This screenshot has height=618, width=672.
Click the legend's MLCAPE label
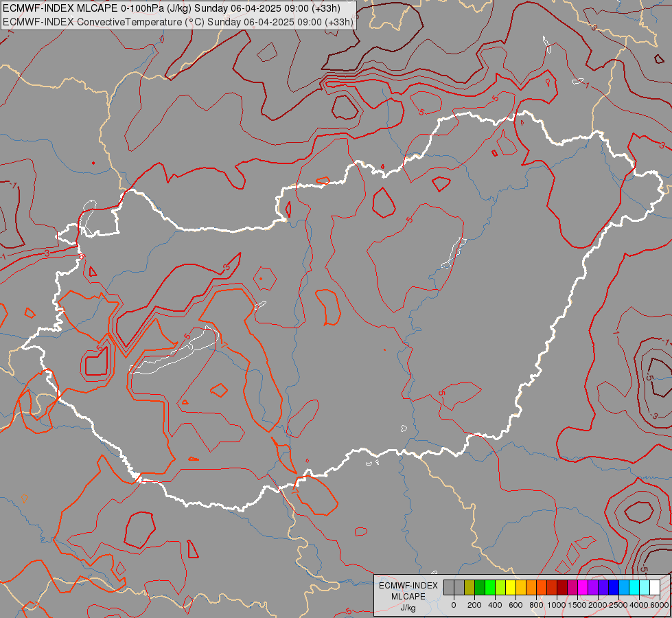click(408, 597)
